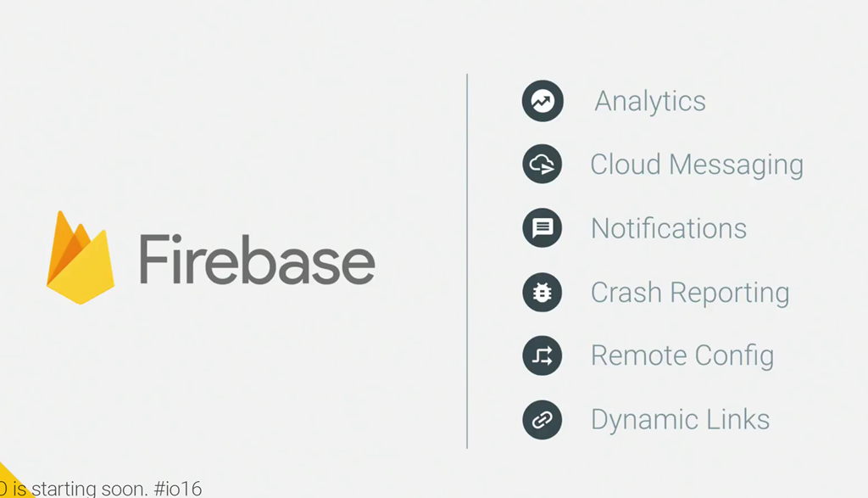Screen dimensions: 868x498
Task: Select the "Cloud Messaging" text
Action: click(x=697, y=165)
